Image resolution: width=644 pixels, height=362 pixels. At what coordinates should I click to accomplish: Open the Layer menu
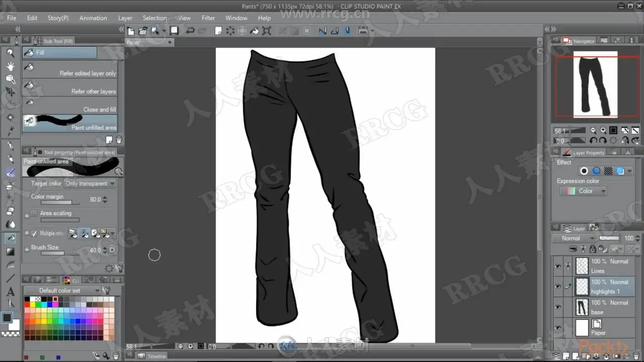click(125, 18)
